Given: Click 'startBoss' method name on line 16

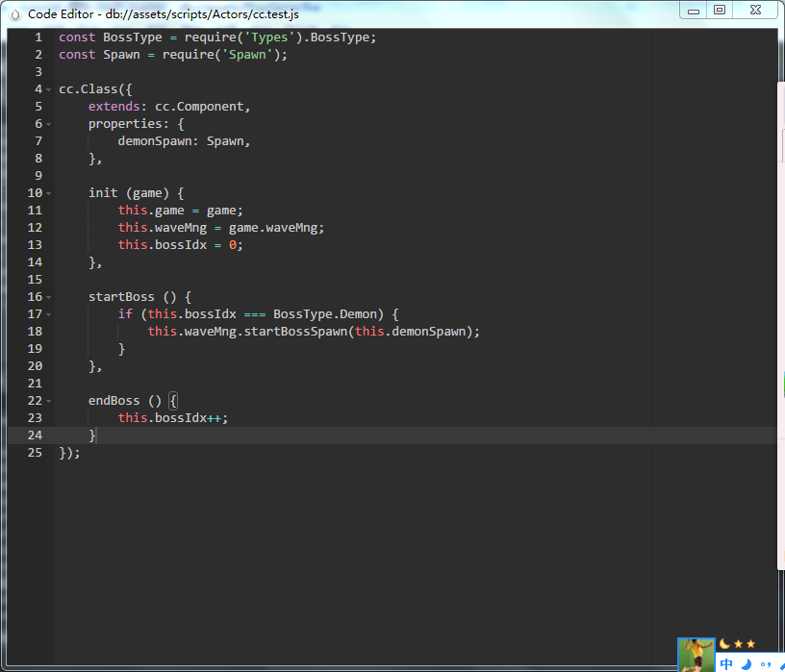Looking at the screenshot, I should (121, 297).
